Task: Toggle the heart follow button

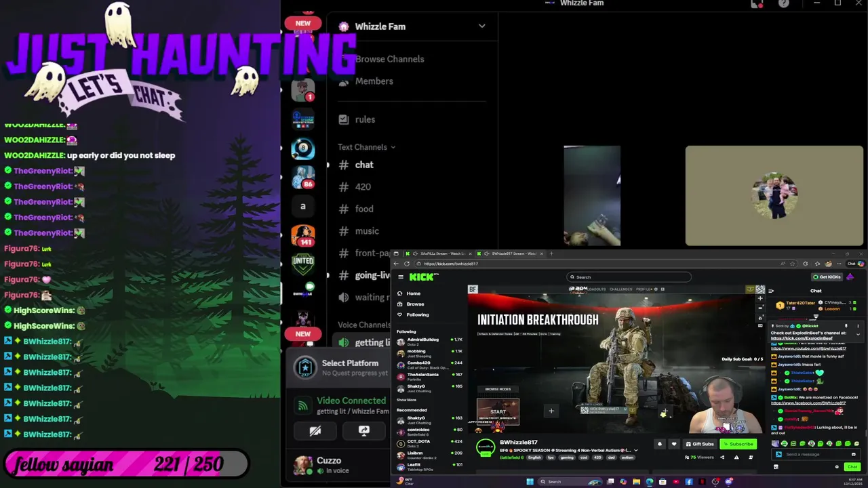Action: click(673, 444)
